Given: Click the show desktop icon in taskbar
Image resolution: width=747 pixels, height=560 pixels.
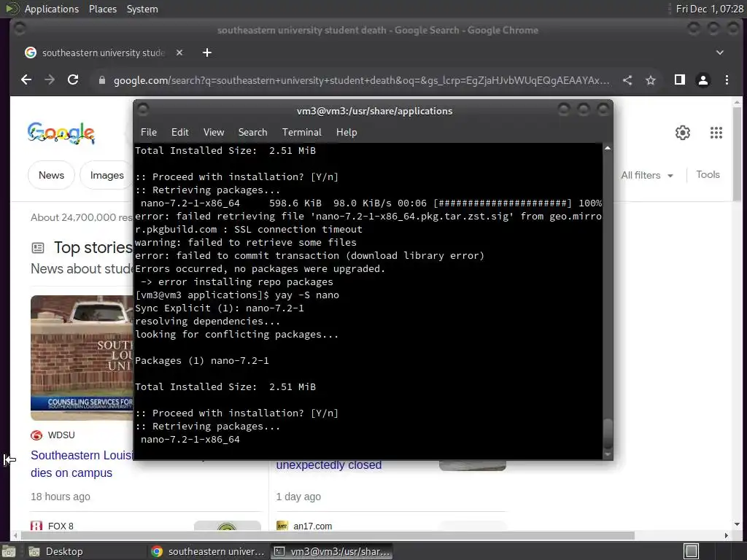Looking at the screenshot, I should coord(8,551).
